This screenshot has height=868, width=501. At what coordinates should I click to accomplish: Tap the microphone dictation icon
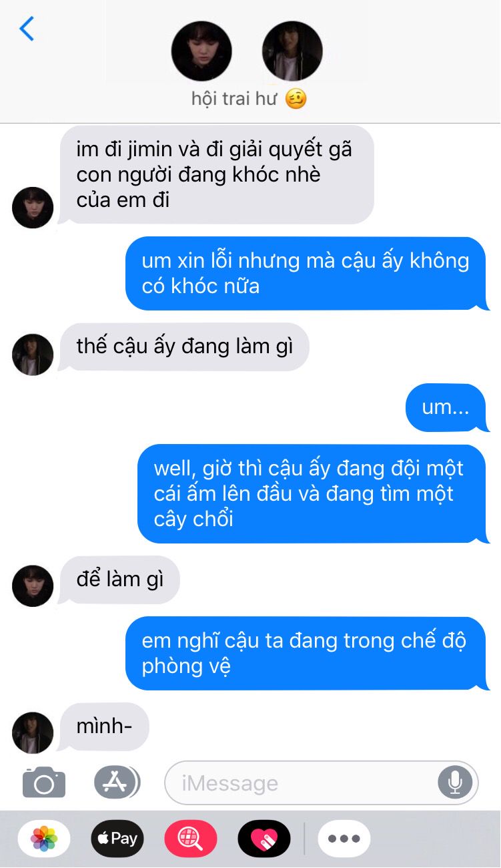(455, 782)
